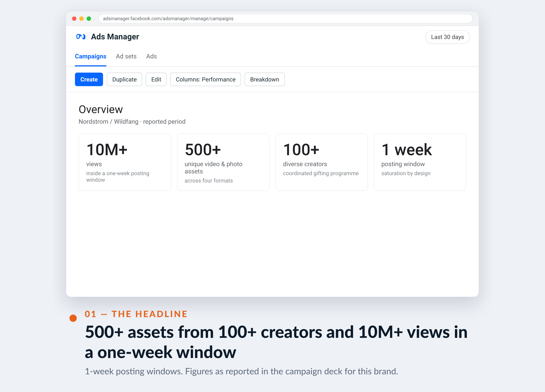Click the blue Create button

pyautogui.click(x=89, y=79)
